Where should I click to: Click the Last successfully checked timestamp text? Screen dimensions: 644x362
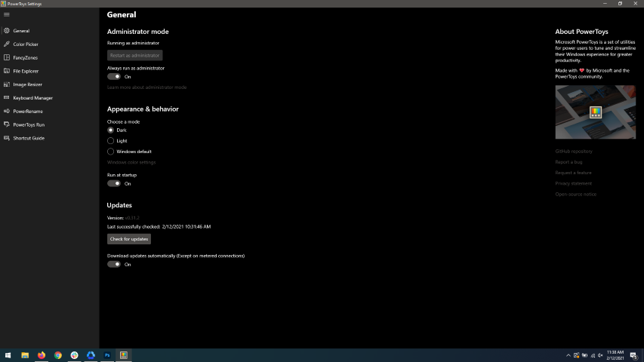tap(159, 226)
